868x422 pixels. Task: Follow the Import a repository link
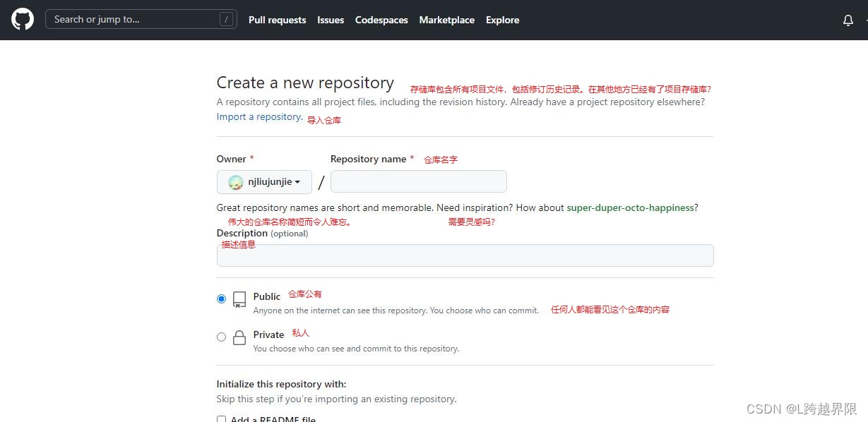point(259,117)
